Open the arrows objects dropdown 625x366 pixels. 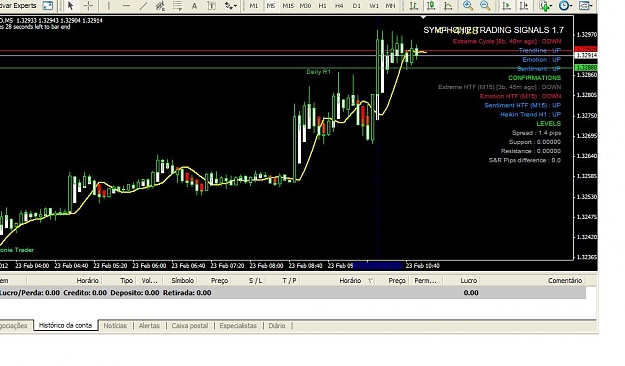(x=230, y=6)
